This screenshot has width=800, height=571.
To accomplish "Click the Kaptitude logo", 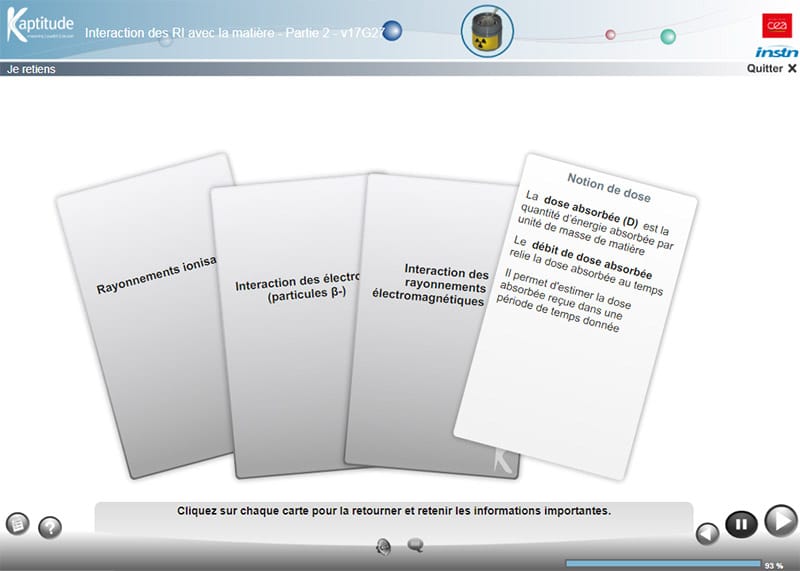I will [40, 22].
